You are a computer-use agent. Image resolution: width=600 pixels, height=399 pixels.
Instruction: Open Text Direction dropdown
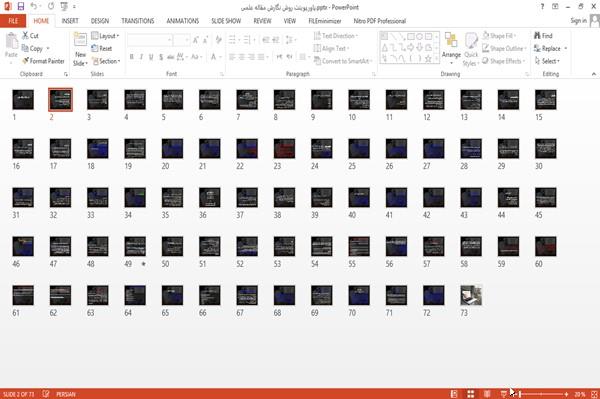336,36
